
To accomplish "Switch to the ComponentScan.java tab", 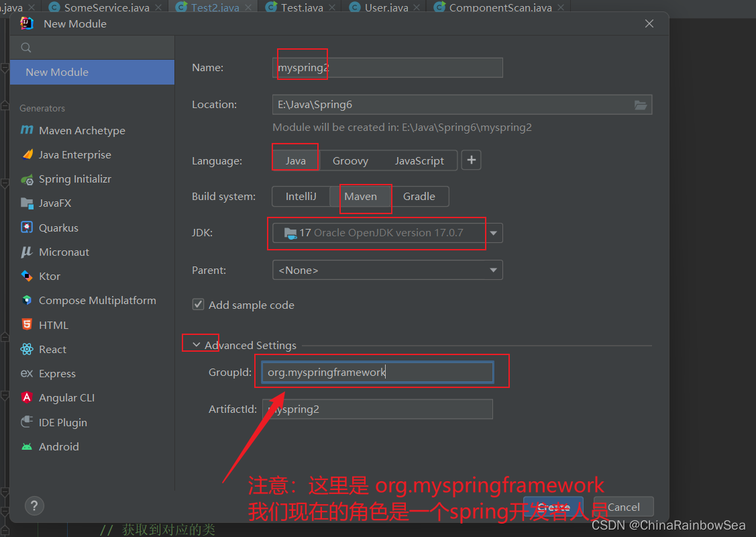I will click(x=500, y=7).
